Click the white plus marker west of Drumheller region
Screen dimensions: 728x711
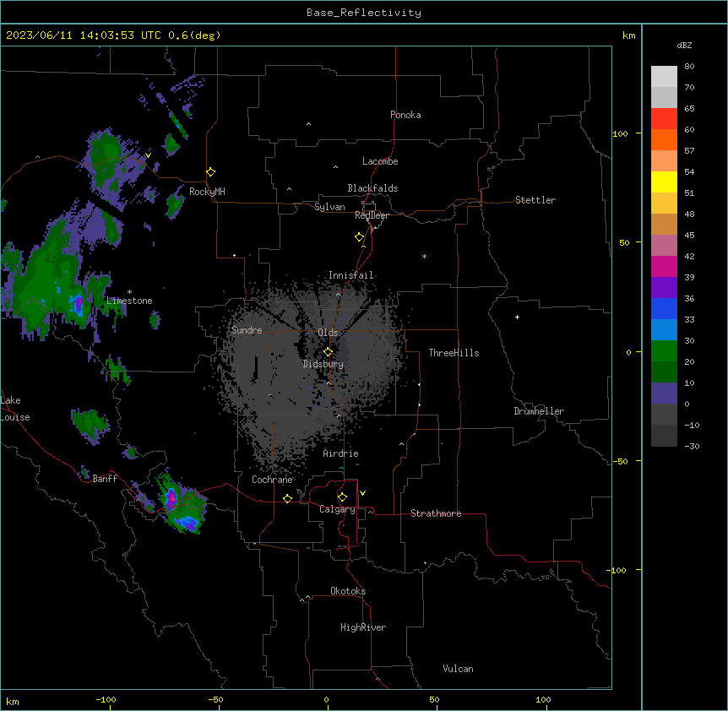pos(517,317)
